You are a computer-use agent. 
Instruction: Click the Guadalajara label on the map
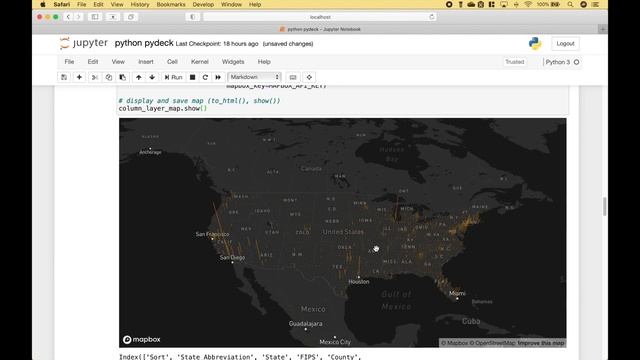point(305,324)
